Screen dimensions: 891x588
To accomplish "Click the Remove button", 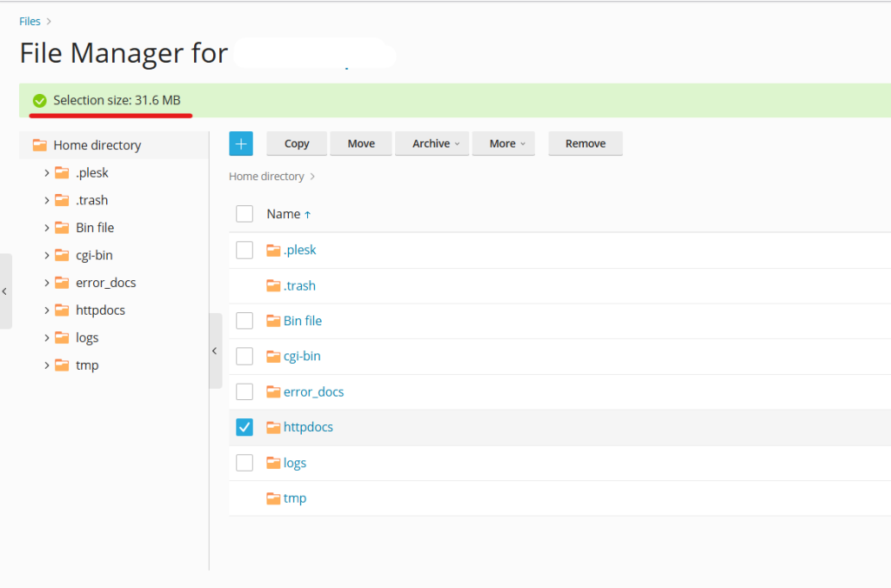I will point(586,144).
